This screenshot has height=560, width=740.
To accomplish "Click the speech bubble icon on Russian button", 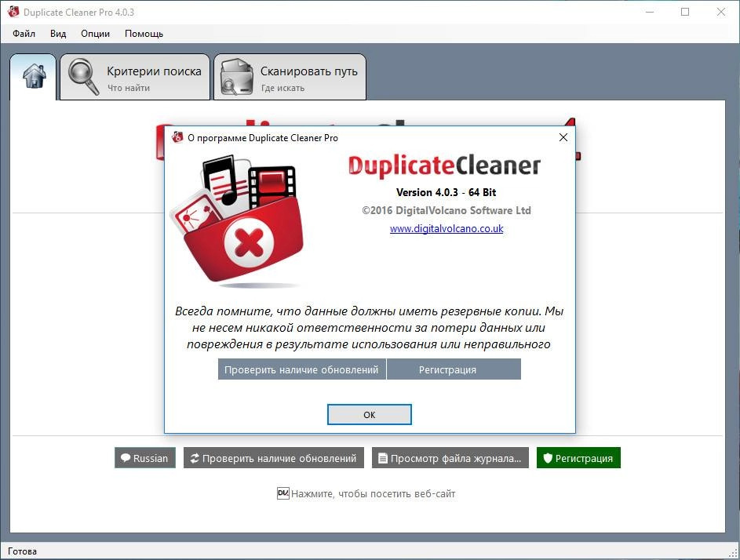I will [x=125, y=457].
